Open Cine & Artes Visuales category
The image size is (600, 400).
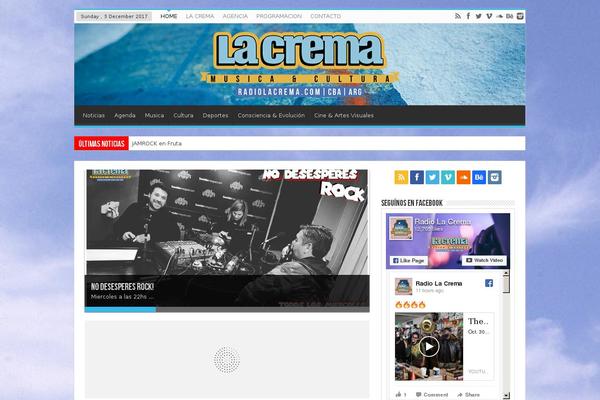(344, 115)
